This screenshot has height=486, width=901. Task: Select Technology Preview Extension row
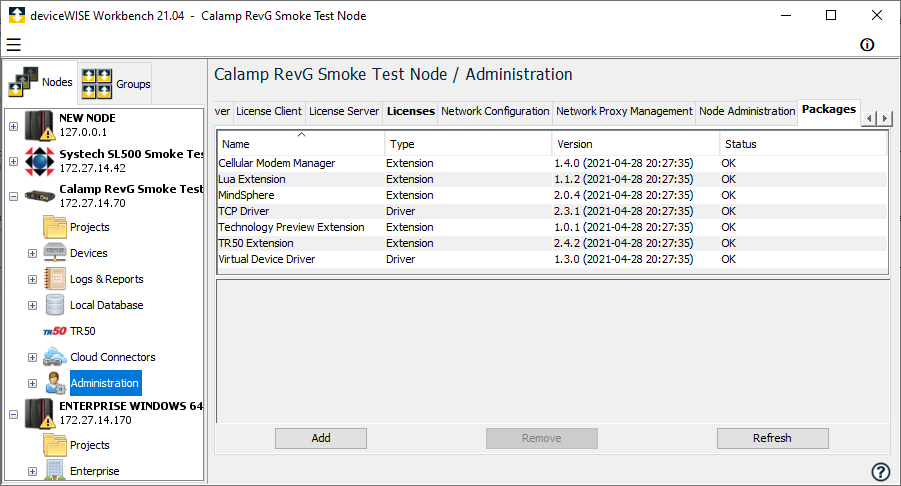tap(552, 227)
